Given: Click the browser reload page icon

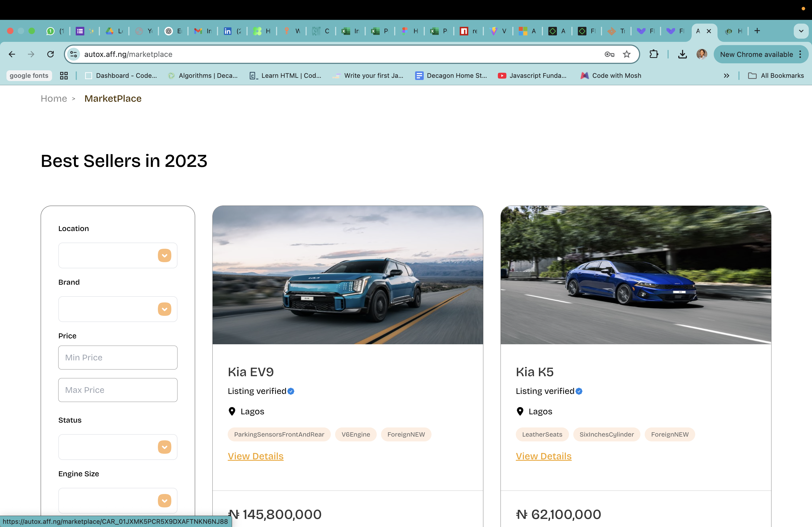Looking at the screenshot, I should 50,54.
